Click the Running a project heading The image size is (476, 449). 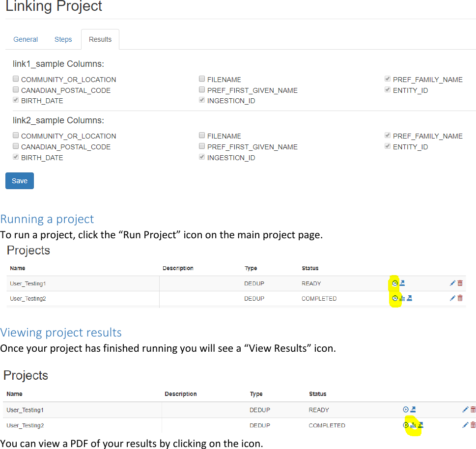pos(47,219)
